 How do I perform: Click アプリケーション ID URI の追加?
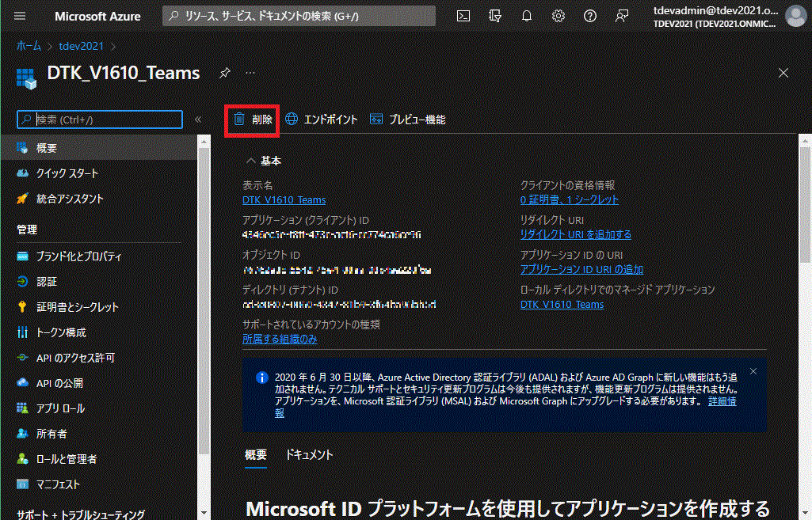(x=582, y=270)
